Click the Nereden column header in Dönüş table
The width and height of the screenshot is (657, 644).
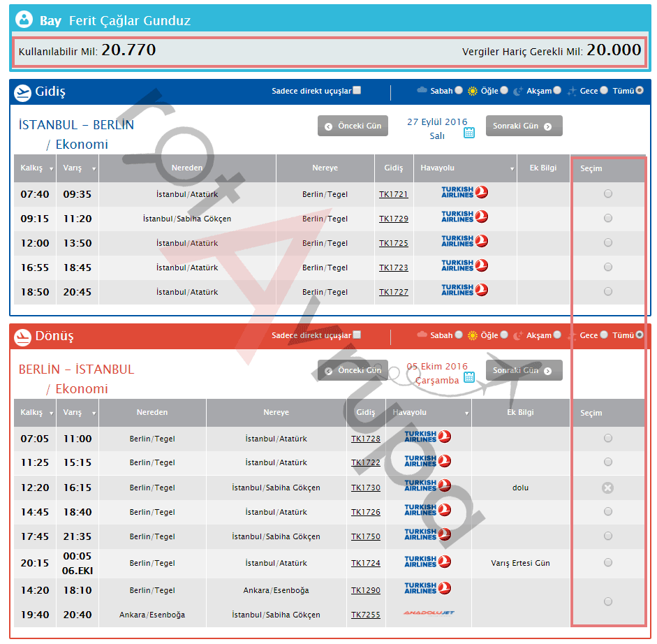(152, 412)
